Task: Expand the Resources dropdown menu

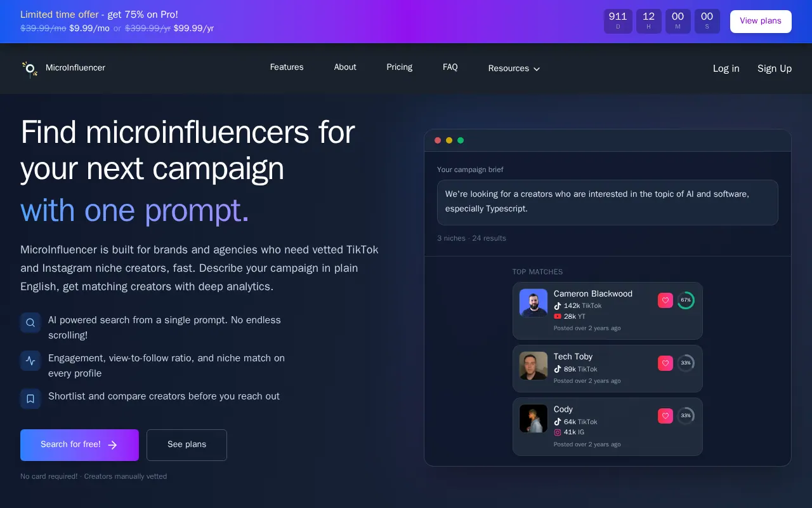Action: (x=514, y=69)
